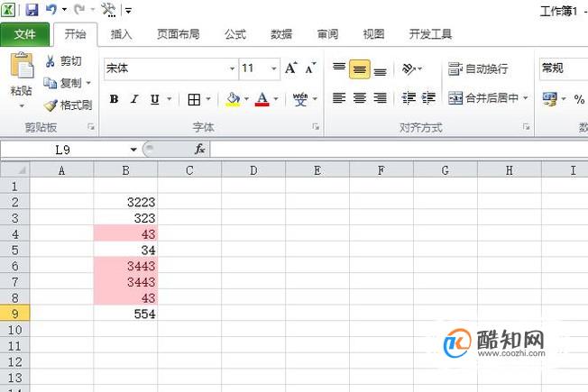Viewport: 588px width, 392px height.
Task: Click the Paste clipboard icon
Action: (x=22, y=65)
